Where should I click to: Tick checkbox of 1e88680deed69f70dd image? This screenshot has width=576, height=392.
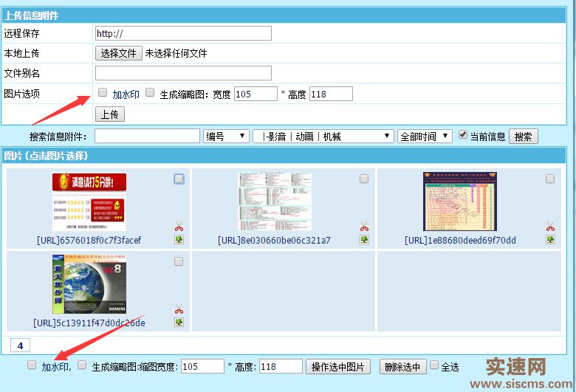pyautogui.click(x=550, y=179)
